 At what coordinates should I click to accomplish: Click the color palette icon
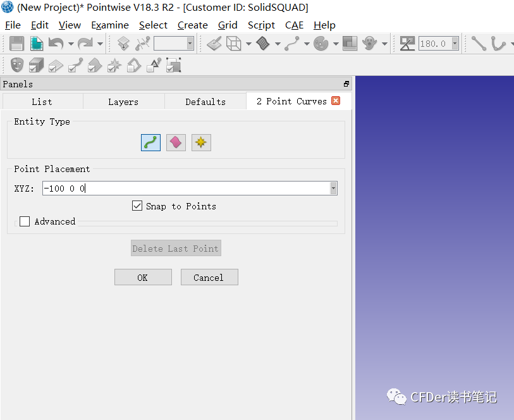pos(321,44)
